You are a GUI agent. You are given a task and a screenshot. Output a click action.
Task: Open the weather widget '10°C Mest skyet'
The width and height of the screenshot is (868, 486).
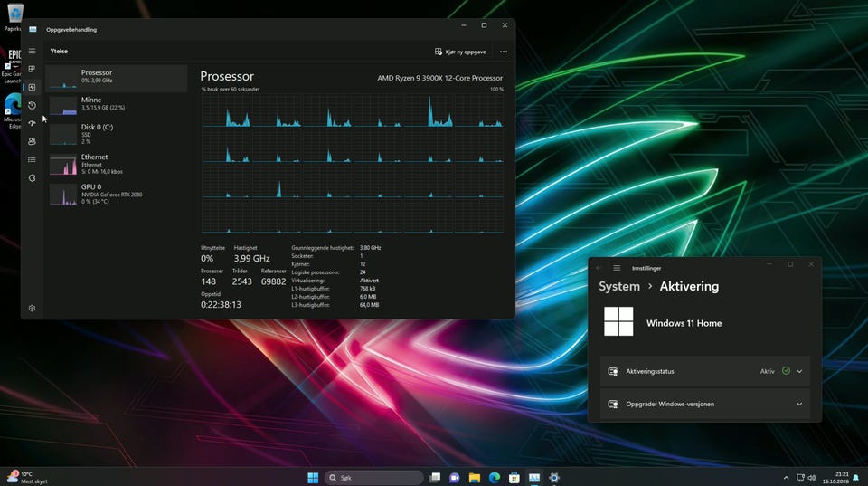(x=26, y=478)
